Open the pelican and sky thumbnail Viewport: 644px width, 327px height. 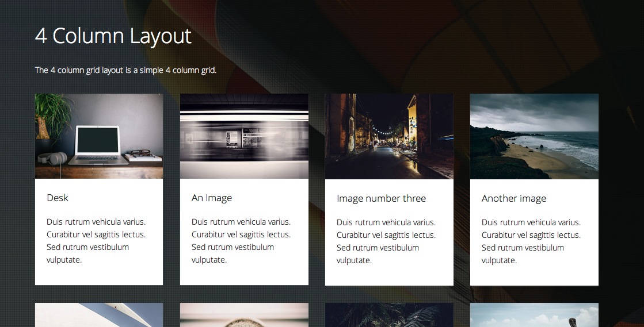coord(534,315)
